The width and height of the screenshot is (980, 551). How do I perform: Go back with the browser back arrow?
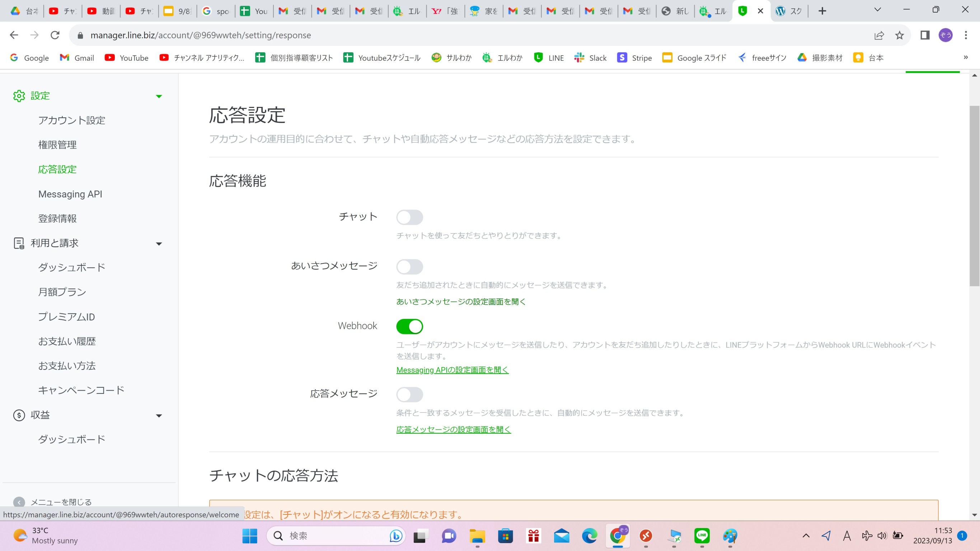[x=14, y=35]
